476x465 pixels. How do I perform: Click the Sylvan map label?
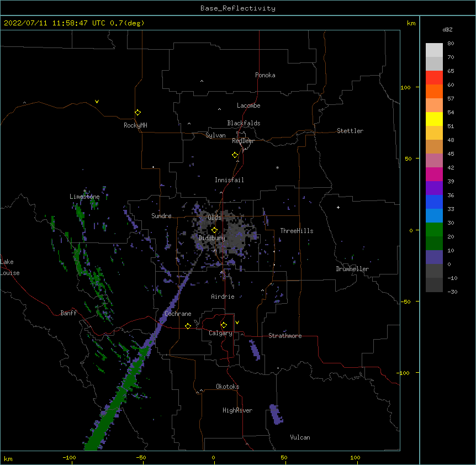click(215, 135)
